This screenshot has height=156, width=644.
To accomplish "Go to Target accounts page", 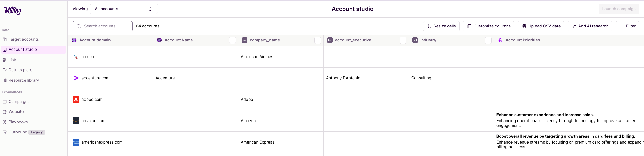I will [x=34, y=39].
